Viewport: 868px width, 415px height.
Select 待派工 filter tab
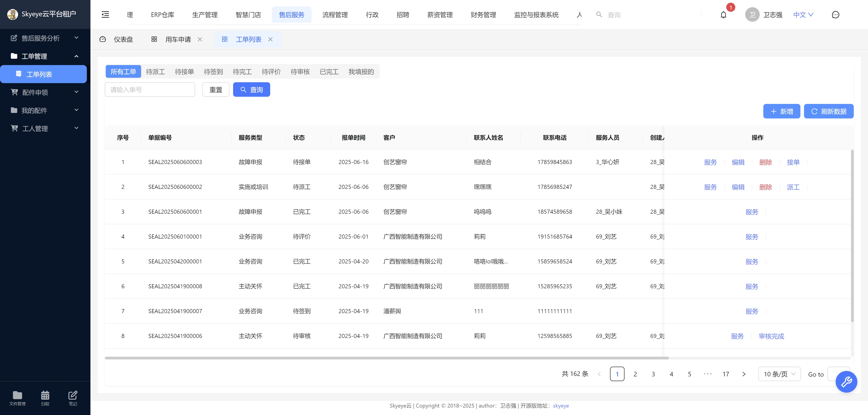point(155,72)
